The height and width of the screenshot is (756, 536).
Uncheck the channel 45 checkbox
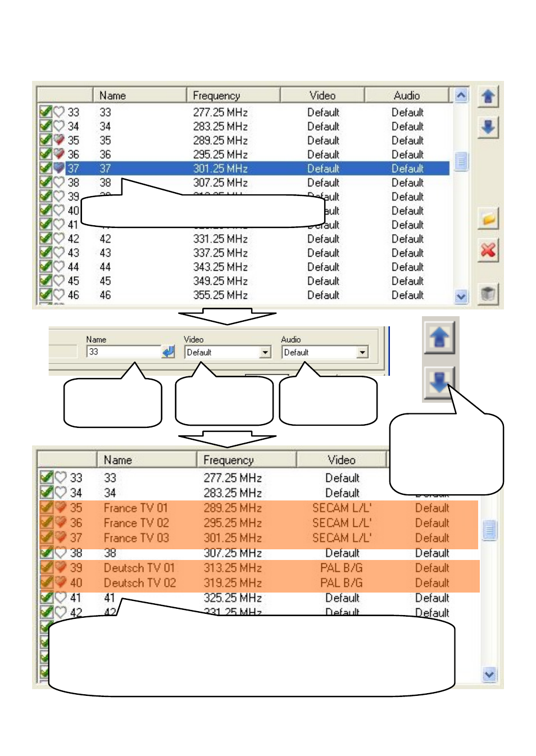tap(46, 280)
